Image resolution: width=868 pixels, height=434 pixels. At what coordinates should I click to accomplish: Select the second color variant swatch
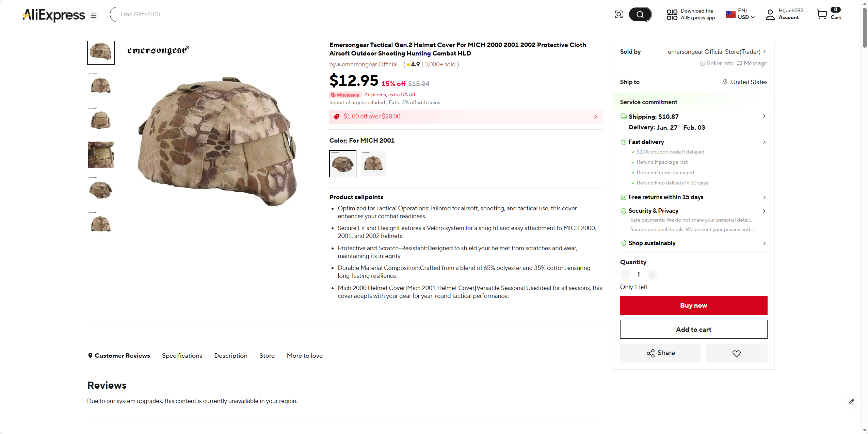(x=373, y=164)
